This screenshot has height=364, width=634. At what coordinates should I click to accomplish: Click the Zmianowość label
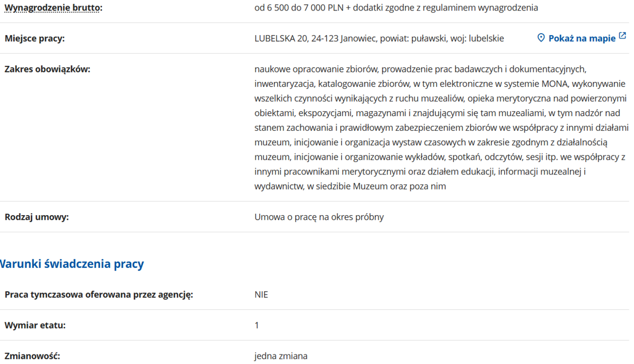(x=32, y=356)
